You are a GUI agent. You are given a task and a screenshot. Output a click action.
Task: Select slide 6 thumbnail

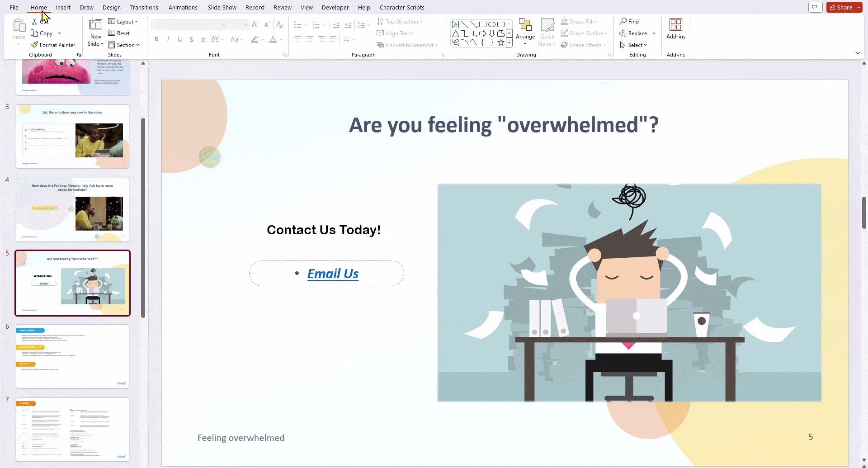pyautogui.click(x=72, y=356)
